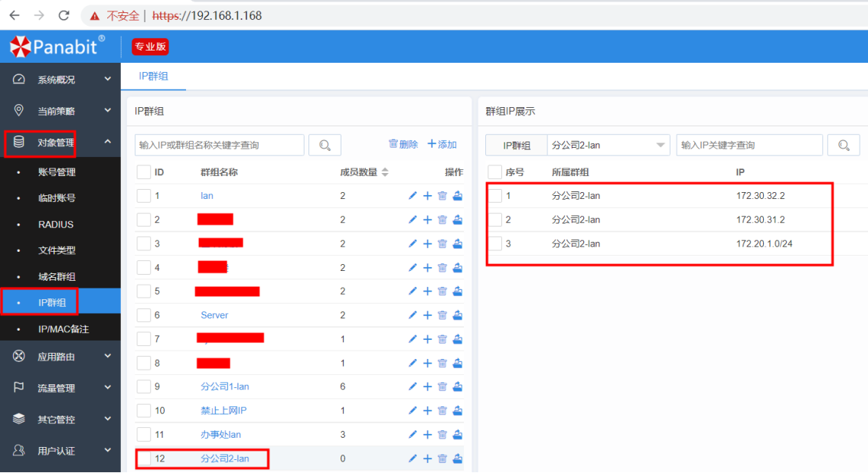Open RADIUS in sidebar
Screen dimensions: 868x473
pos(55,224)
